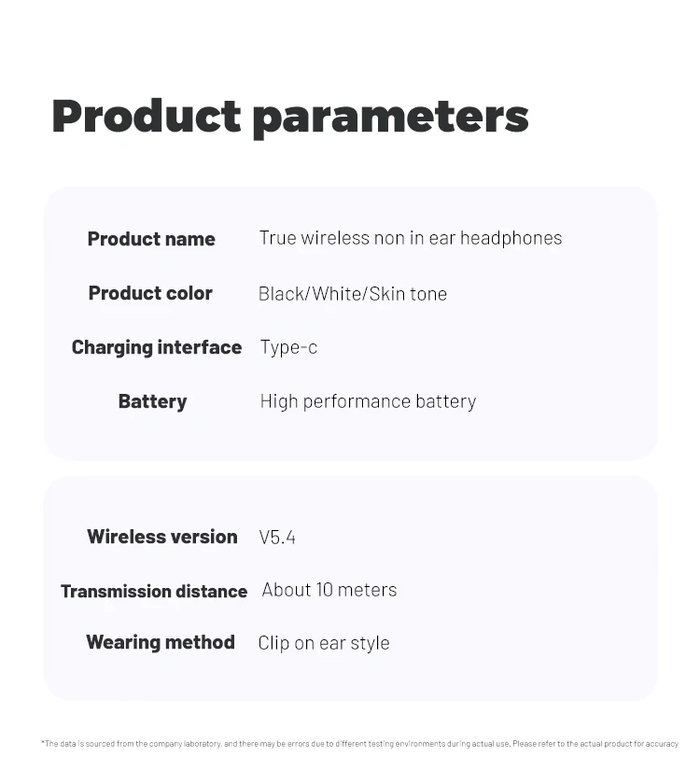Select the Product color label
Image resolution: width=700 pixels, height=770 pixels.
click(x=150, y=293)
